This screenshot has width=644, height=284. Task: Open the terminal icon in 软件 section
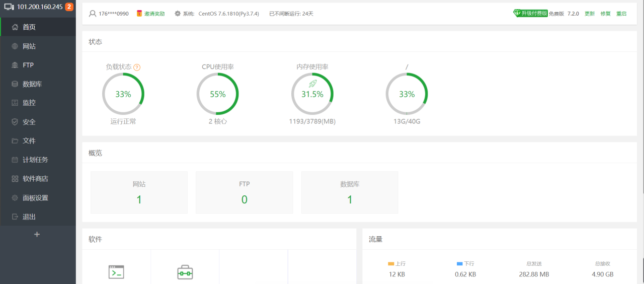click(x=116, y=272)
